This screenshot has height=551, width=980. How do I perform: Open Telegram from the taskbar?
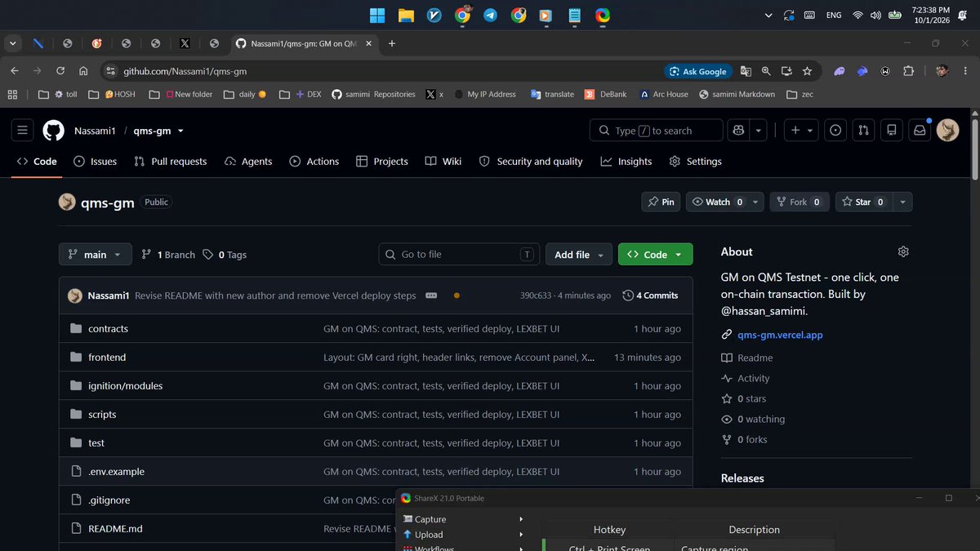[490, 16]
